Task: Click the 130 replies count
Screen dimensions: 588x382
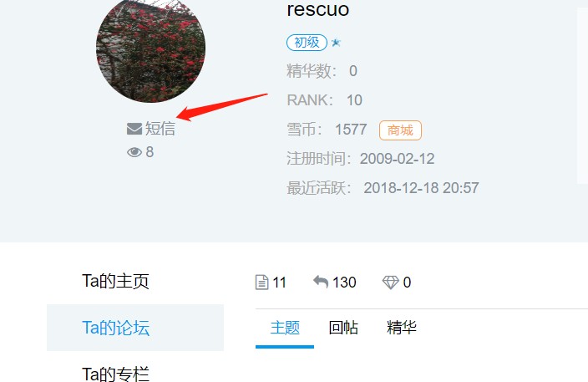Action: coord(344,283)
